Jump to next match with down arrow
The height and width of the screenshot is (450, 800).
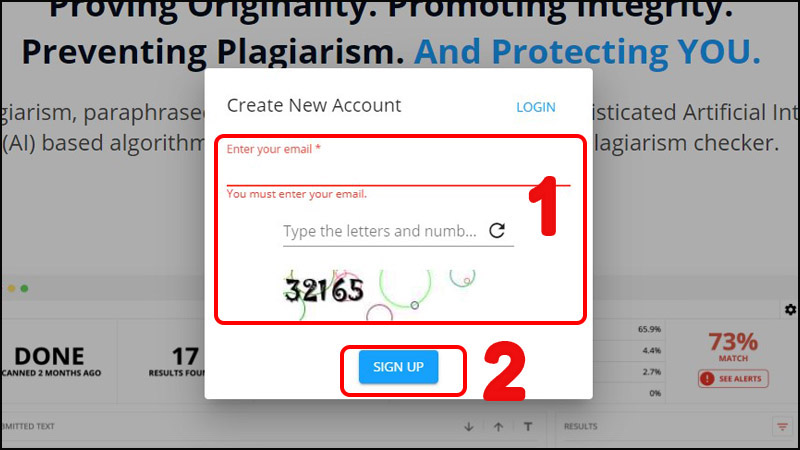[469, 427]
